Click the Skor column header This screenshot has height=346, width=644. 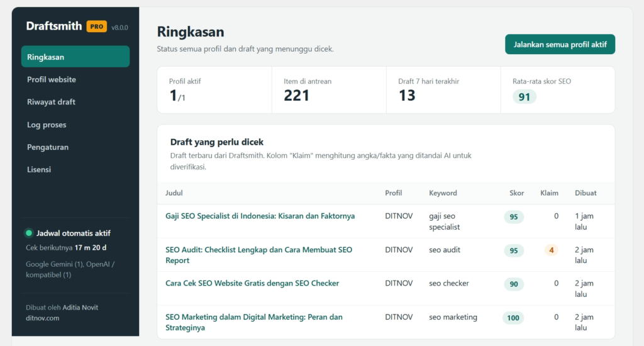click(x=517, y=193)
